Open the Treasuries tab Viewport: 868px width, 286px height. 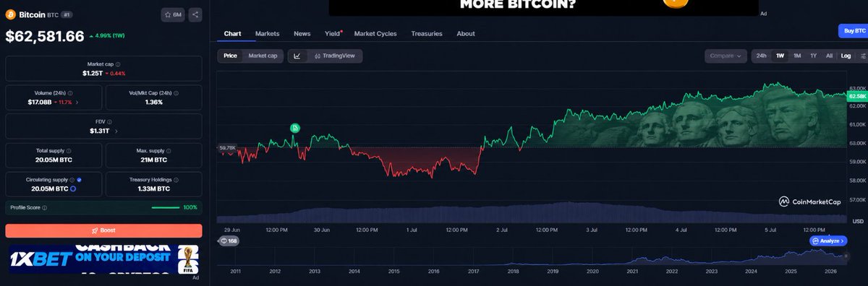point(427,33)
